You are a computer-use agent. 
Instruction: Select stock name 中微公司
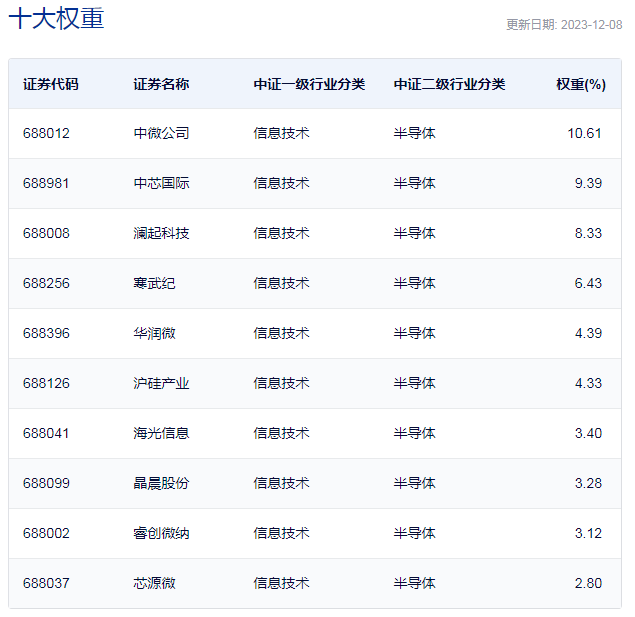click(161, 133)
